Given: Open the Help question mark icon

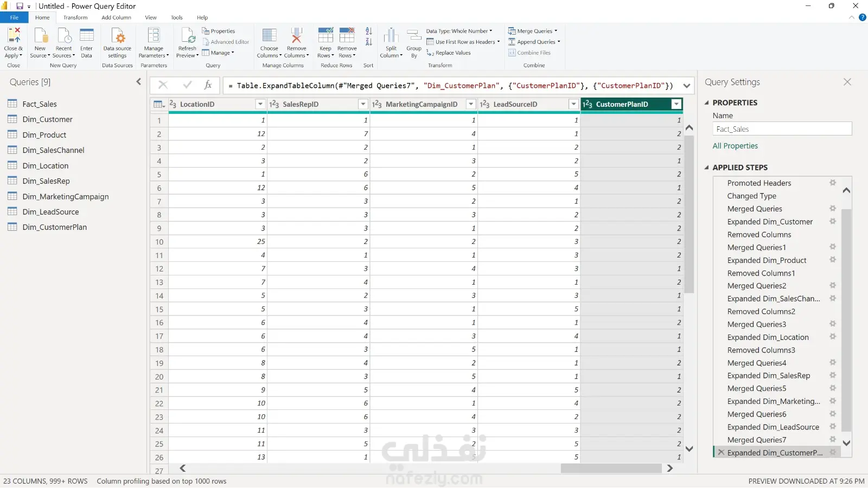Looking at the screenshot, I should pyautogui.click(x=863, y=17).
